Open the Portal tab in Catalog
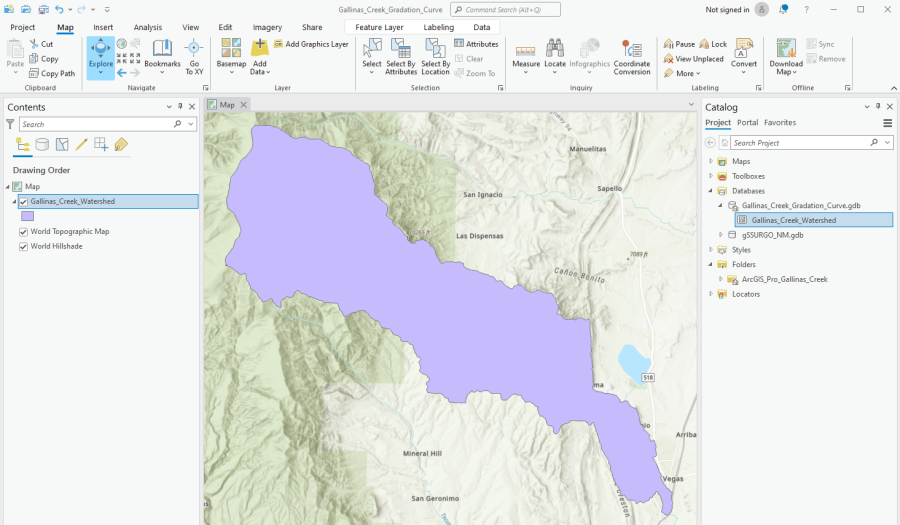This screenshot has height=525, width=900. tap(747, 122)
